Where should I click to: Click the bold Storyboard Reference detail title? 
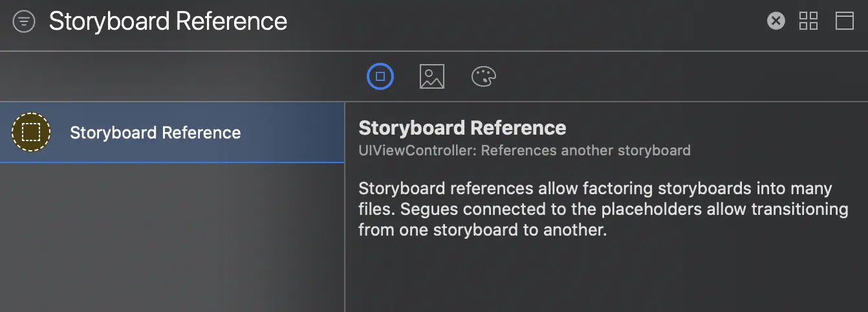coord(462,128)
